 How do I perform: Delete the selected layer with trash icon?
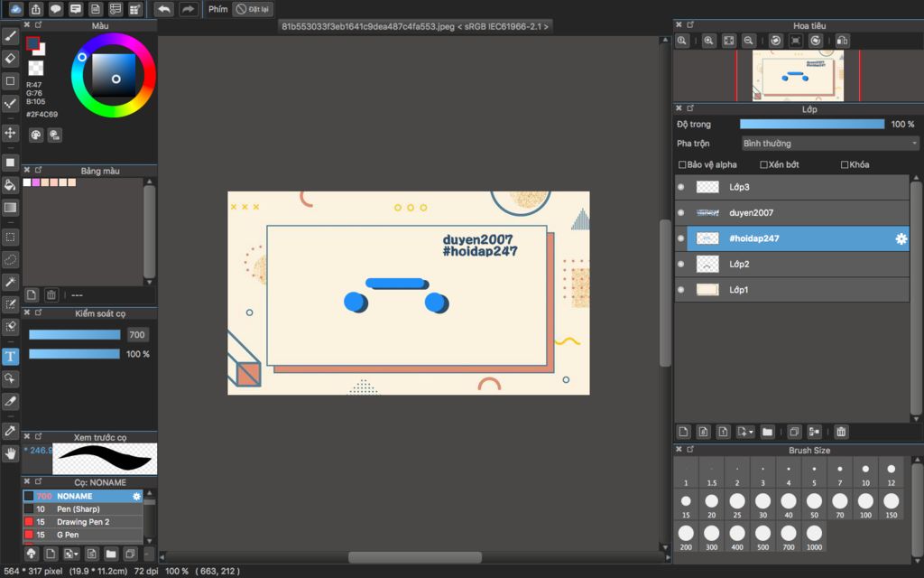(x=842, y=432)
